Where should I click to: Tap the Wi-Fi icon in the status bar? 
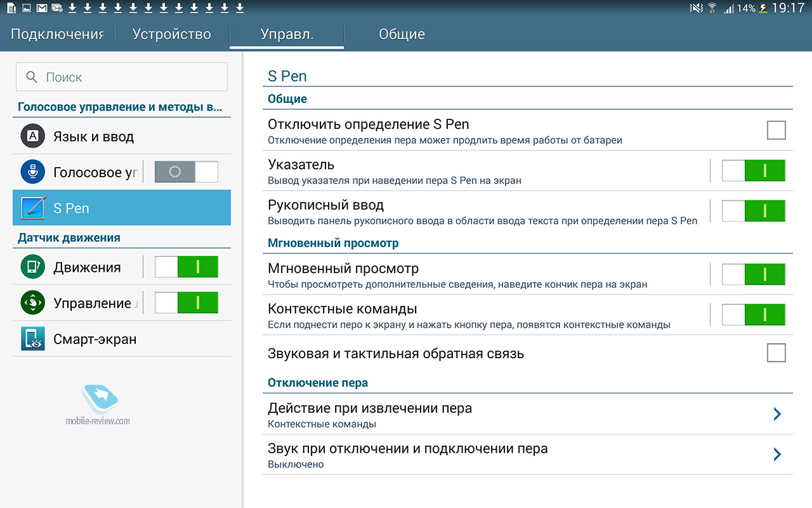point(712,8)
